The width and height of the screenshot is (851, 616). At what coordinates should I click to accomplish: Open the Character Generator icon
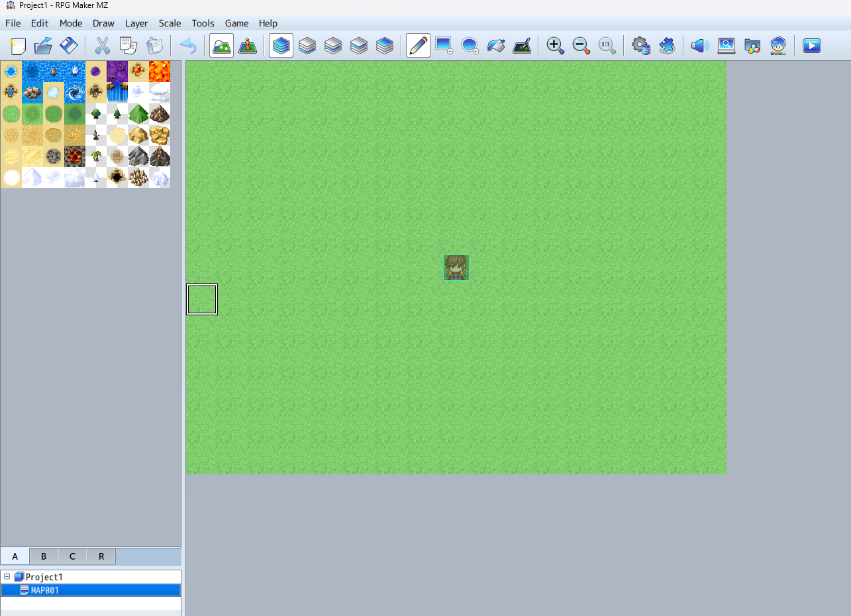tap(778, 46)
